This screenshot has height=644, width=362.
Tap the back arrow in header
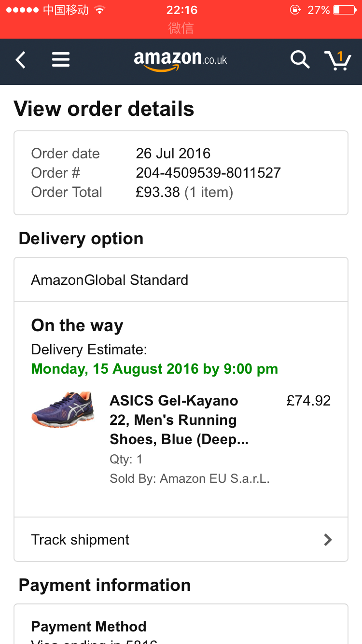coord(20,60)
